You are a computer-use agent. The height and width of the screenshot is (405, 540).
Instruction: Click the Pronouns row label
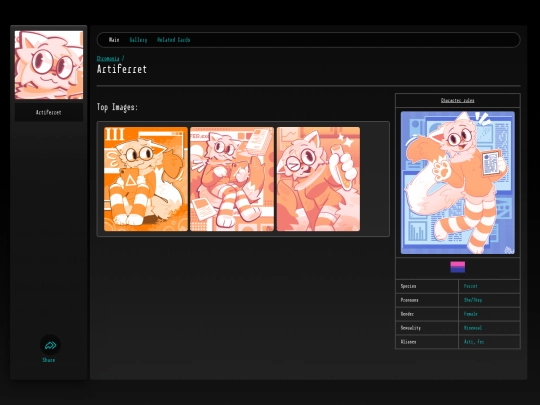[x=409, y=300]
